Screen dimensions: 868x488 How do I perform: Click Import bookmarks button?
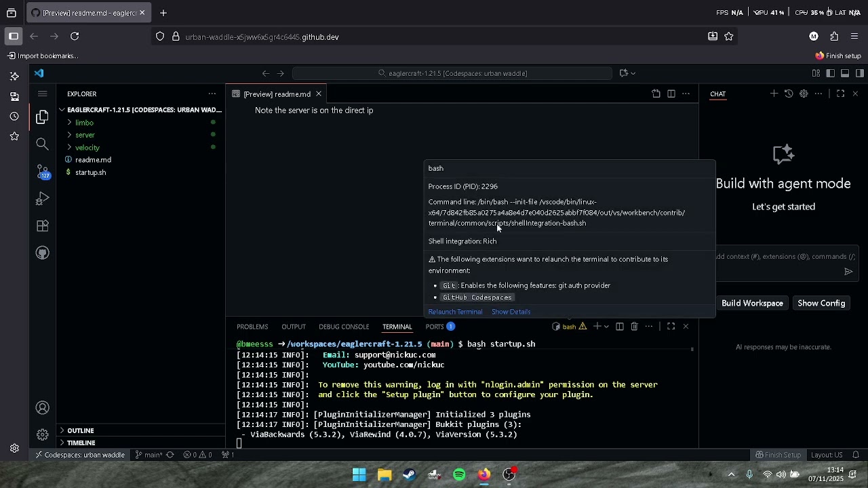pyautogui.click(x=43, y=56)
